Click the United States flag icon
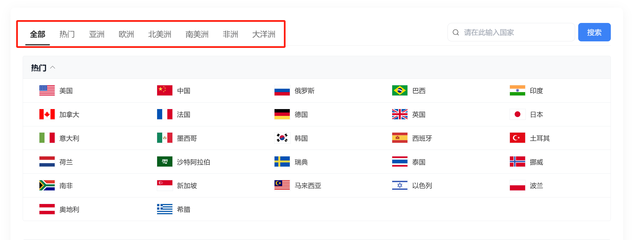Viewport: 644px width, 240px height. tap(47, 90)
